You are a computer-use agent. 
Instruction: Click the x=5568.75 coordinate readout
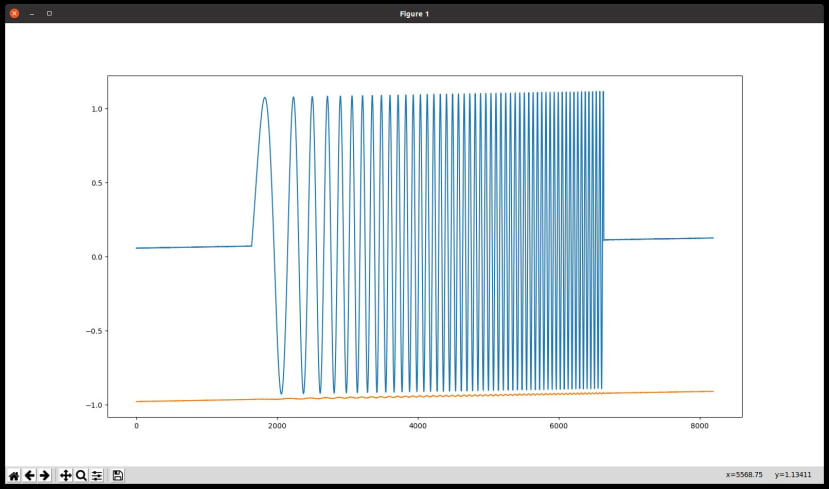[x=744, y=475]
